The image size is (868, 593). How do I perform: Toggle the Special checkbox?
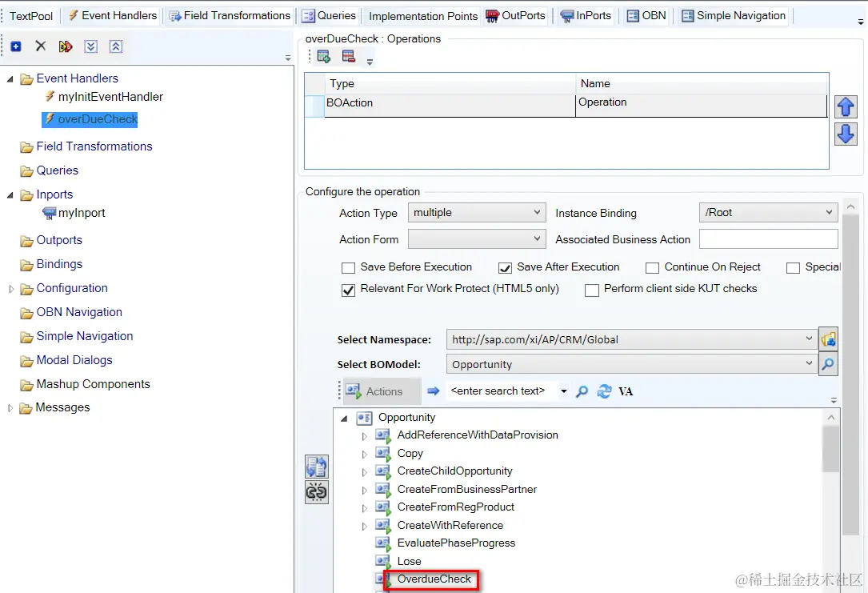pos(794,268)
